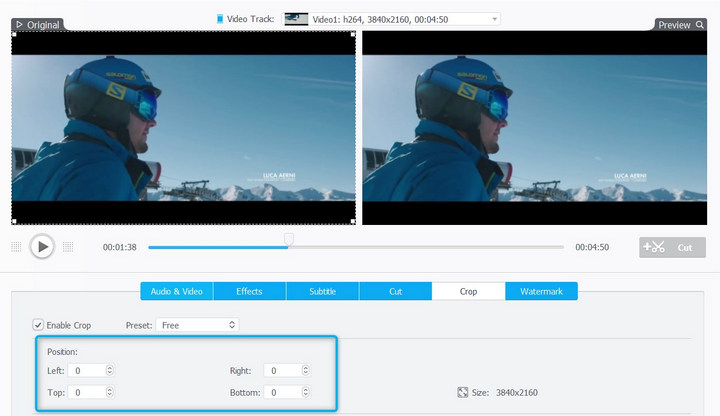Click the Original pane play icon
The image size is (720, 416).
coord(18,24)
